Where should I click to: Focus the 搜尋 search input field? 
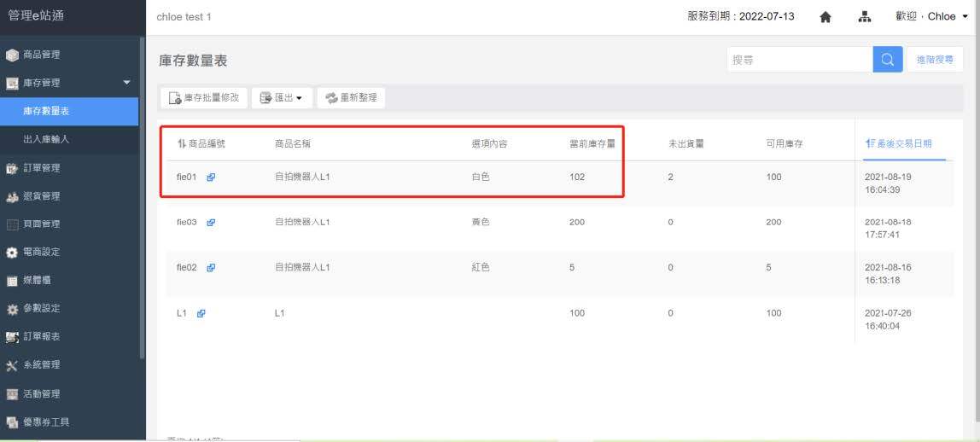pos(799,60)
